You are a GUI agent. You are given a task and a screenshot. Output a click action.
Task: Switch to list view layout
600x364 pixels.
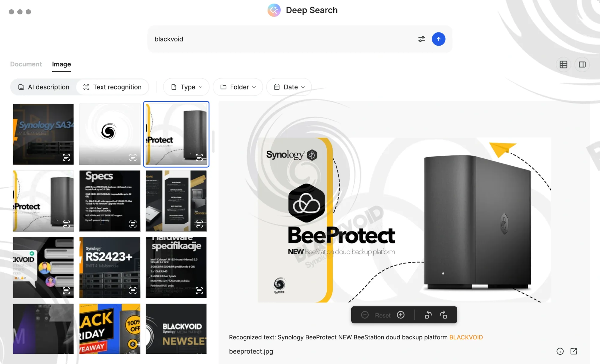(x=563, y=65)
